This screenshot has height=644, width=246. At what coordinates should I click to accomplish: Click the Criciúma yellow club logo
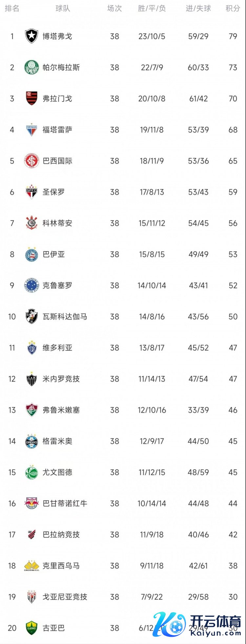31,566
